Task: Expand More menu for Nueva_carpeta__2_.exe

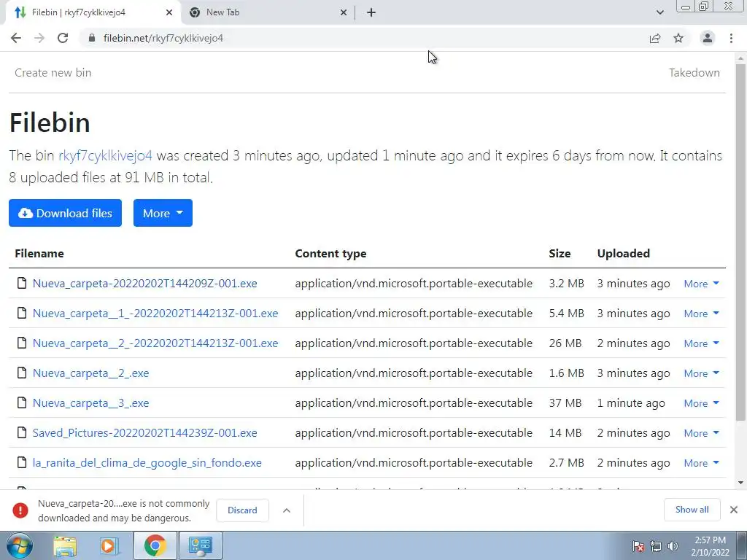Action: (701, 373)
